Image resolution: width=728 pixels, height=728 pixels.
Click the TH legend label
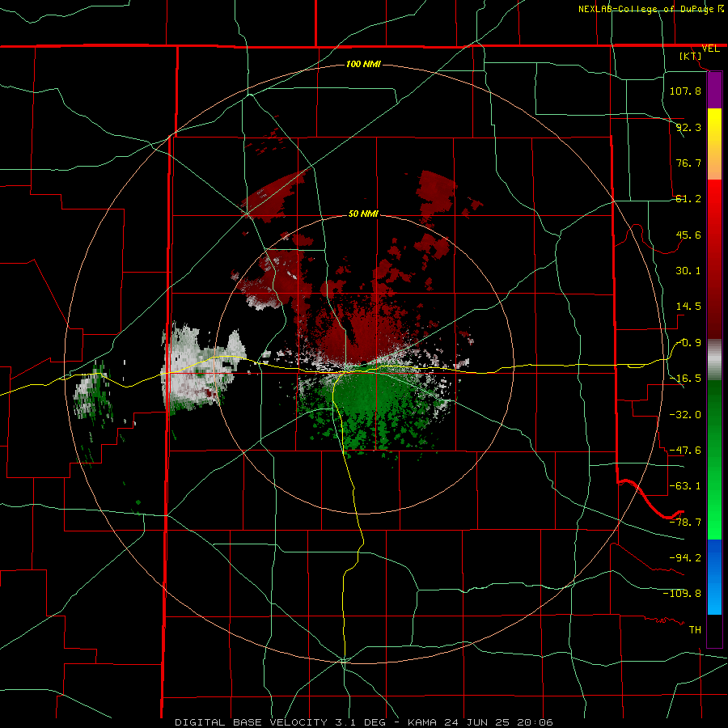point(695,629)
